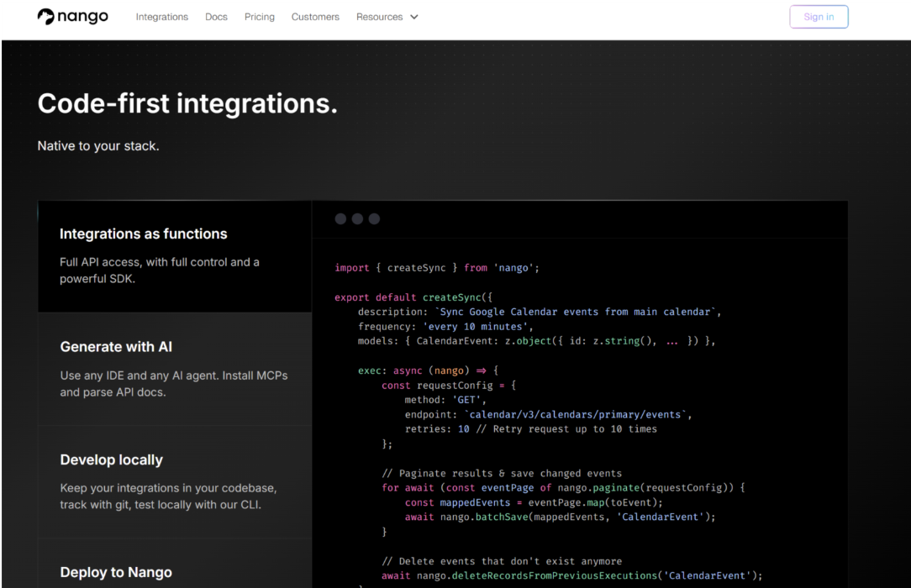Go to the Docs page
Image resolution: width=911 pixels, height=588 pixels.
(216, 17)
